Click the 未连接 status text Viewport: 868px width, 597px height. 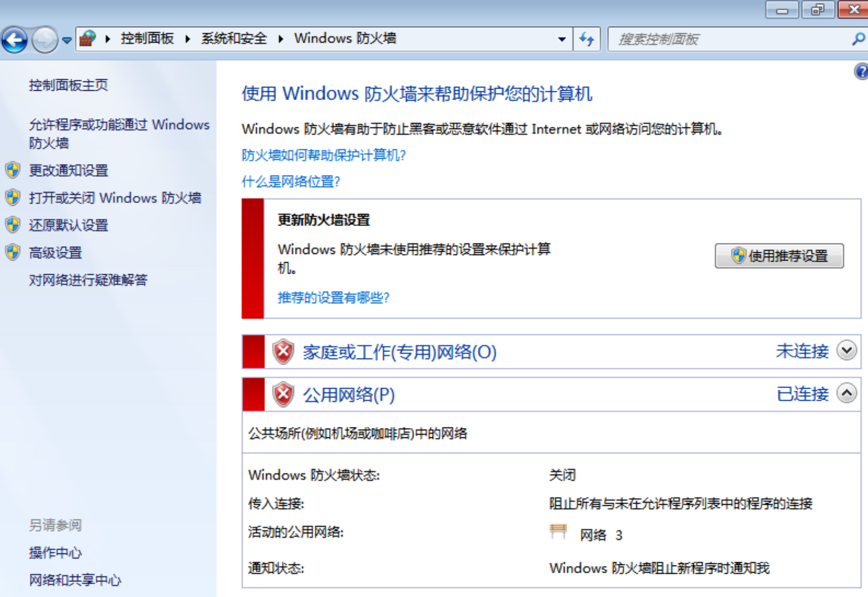[x=803, y=351]
